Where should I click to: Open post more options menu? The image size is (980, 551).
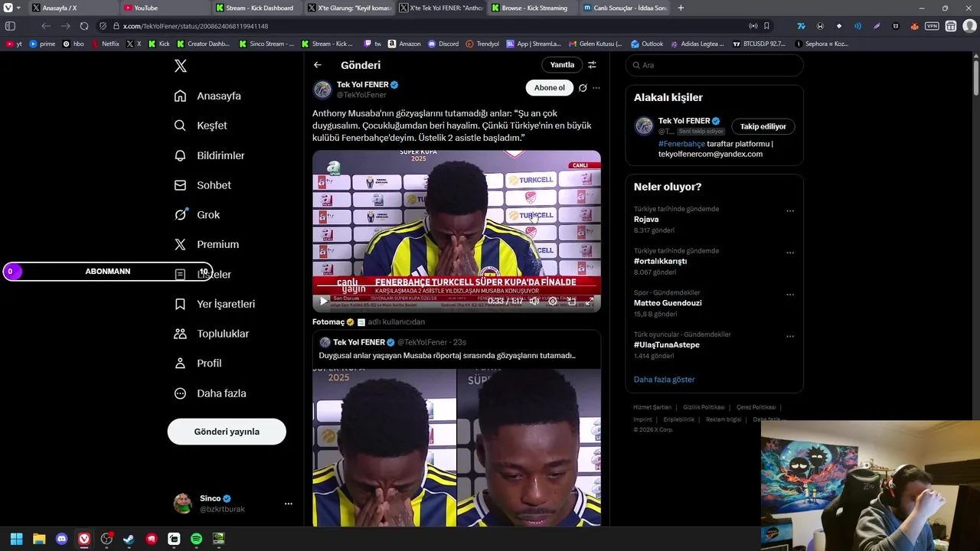click(596, 88)
